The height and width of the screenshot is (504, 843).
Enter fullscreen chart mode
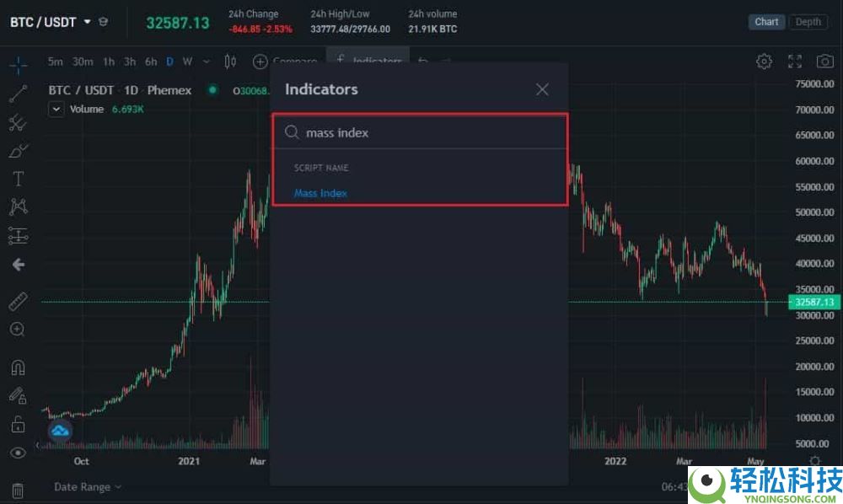[795, 62]
